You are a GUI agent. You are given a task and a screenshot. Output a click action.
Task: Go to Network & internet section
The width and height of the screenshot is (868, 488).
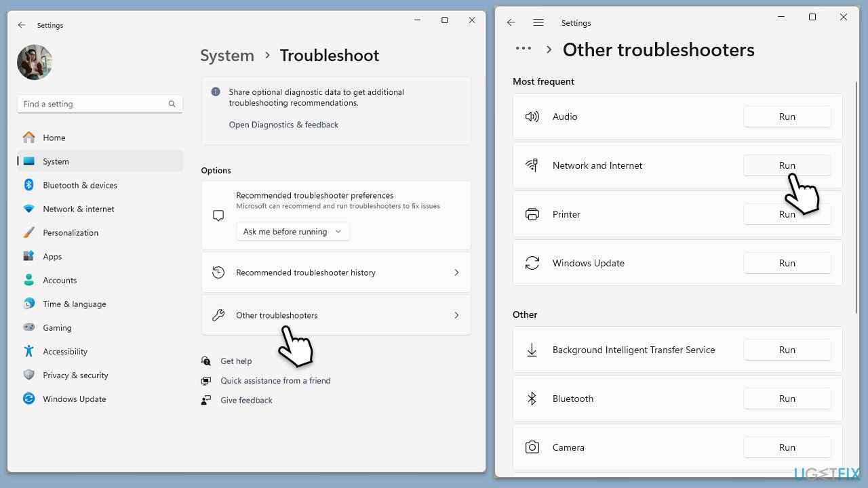click(x=78, y=209)
